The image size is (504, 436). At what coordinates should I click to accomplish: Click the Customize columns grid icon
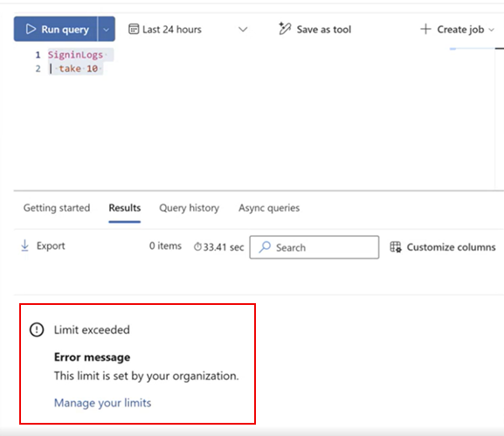[x=396, y=247]
